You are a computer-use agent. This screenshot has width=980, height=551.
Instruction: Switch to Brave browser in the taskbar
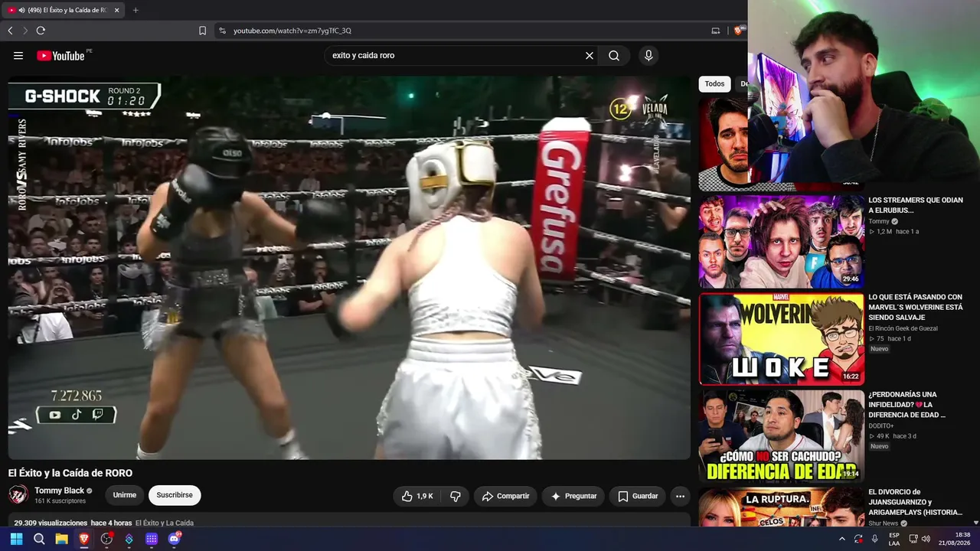click(x=84, y=539)
